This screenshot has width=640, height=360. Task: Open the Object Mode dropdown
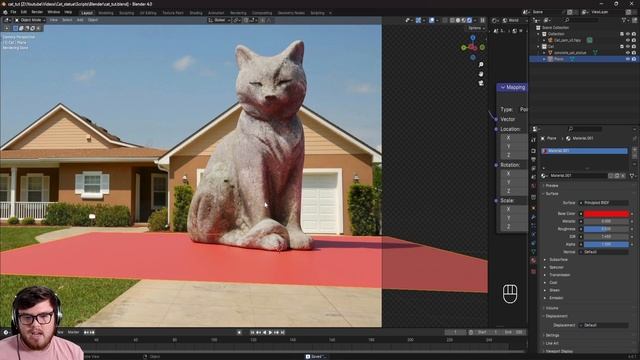tap(31, 20)
